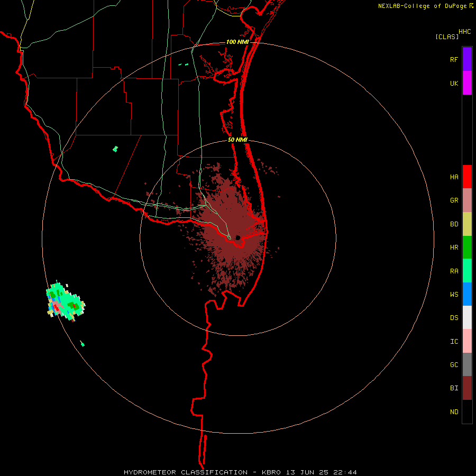476x476 pixels.
Task: Click the WS blue legend swatch
Action: coord(467,294)
